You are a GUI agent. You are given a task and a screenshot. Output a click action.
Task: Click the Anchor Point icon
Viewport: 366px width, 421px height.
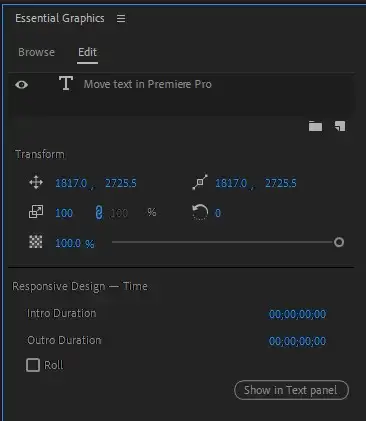[x=200, y=182]
